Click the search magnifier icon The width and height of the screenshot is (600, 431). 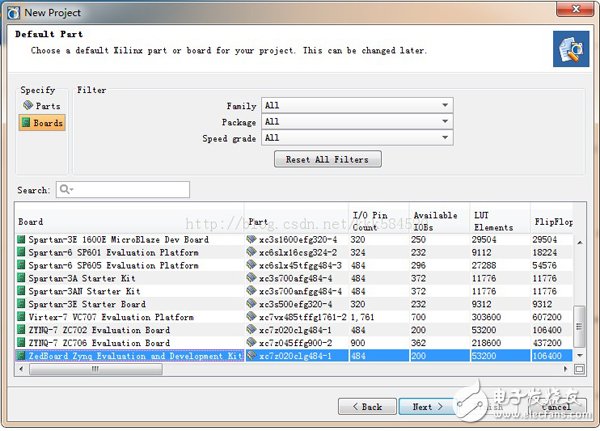coord(65,189)
